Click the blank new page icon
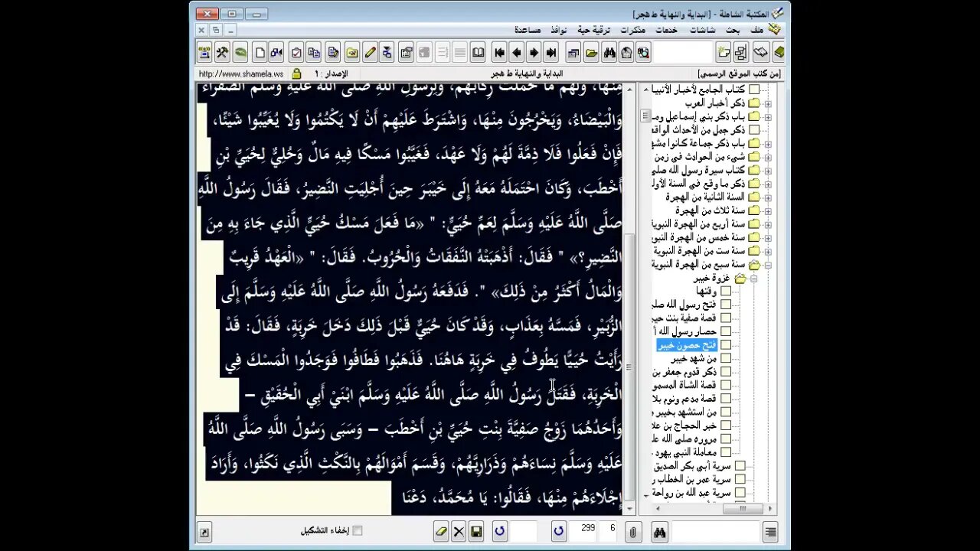Image resolution: width=980 pixels, height=551 pixels. tap(260, 53)
